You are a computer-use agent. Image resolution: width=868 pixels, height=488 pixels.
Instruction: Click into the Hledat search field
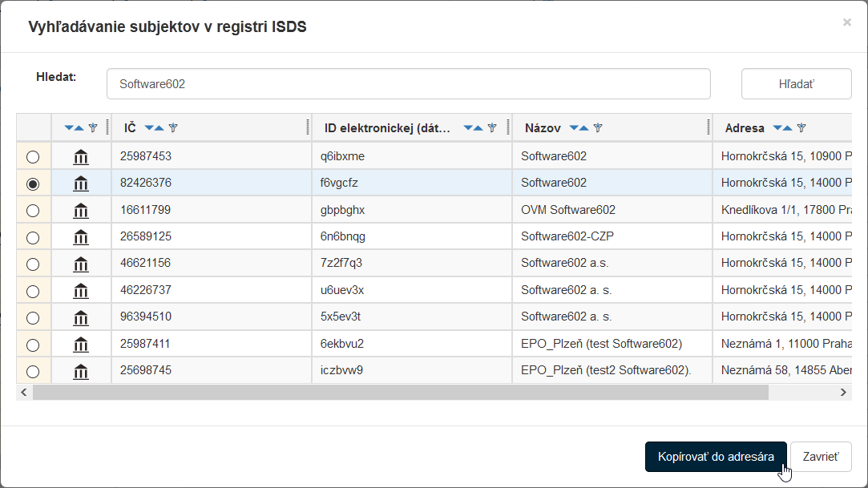408,83
